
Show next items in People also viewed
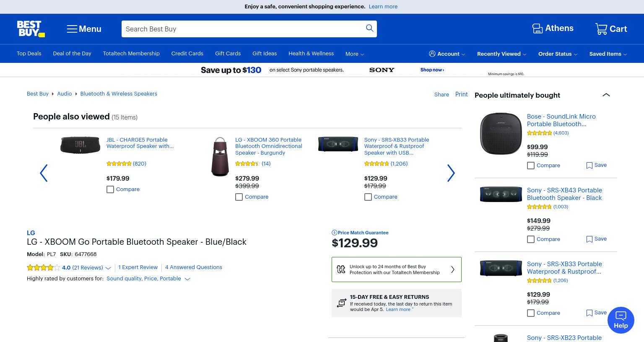point(451,173)
